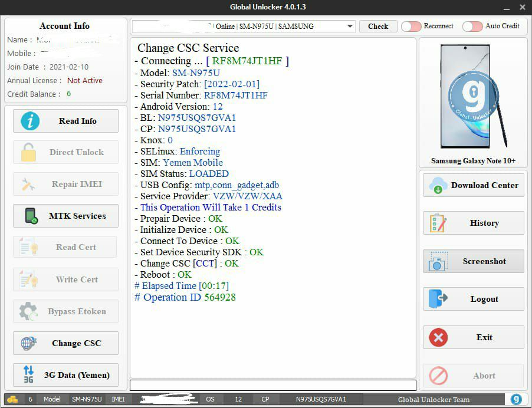The image size is (532, 408).
Task: Click the Global Unlocker logo in status bar
Action: 516,399
